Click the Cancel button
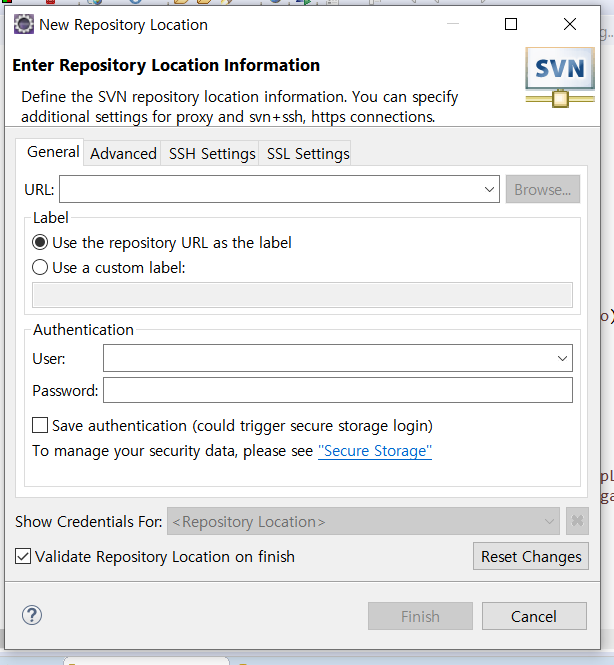 coord(534,616)
